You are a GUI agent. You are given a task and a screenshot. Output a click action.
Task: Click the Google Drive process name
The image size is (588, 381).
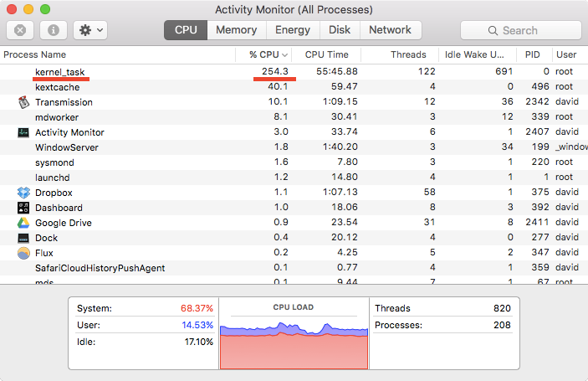click(x=64, y=223)
